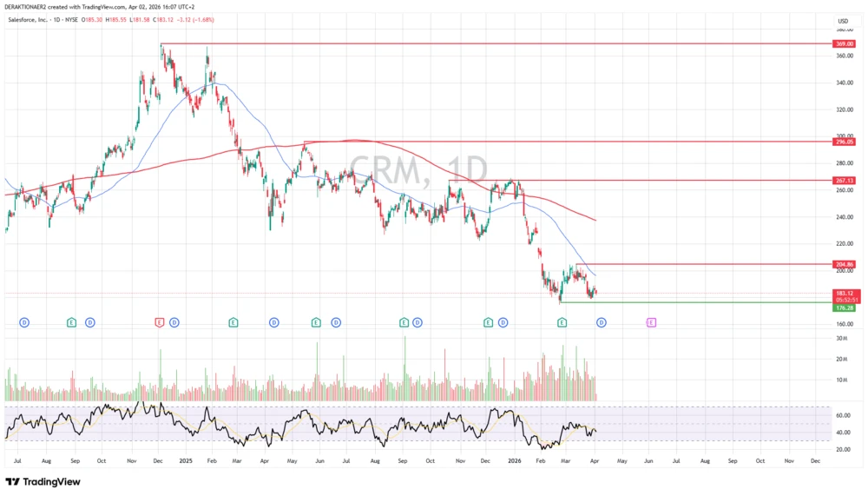
Task: Select the 369.00 red price label
Action: (845, 43)
